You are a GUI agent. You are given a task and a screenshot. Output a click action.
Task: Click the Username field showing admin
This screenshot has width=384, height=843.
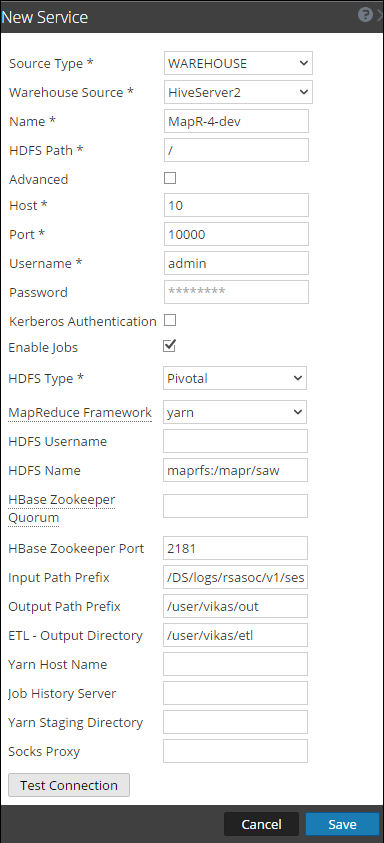coord(237,263)
